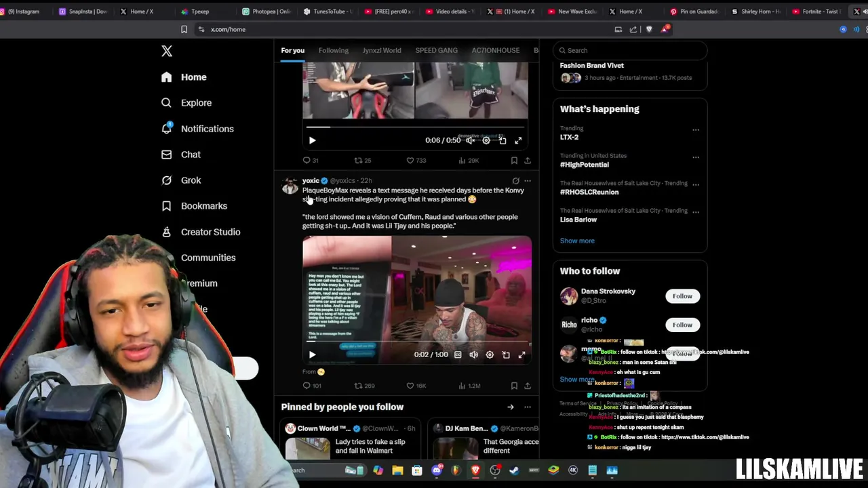Like the upper post with 733 likes
Image resolution: width=868 pixels, height=488 pixels.
tap(416, 161)
